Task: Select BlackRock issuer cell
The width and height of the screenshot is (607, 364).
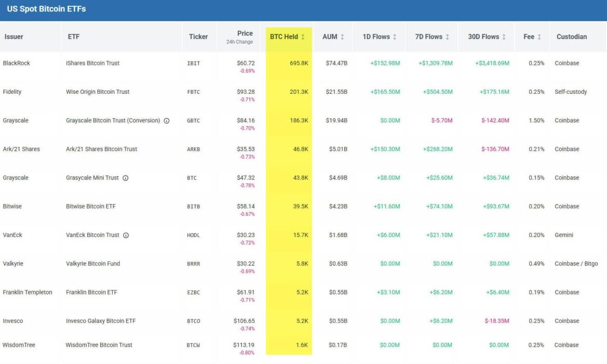Action: point(16,63)
